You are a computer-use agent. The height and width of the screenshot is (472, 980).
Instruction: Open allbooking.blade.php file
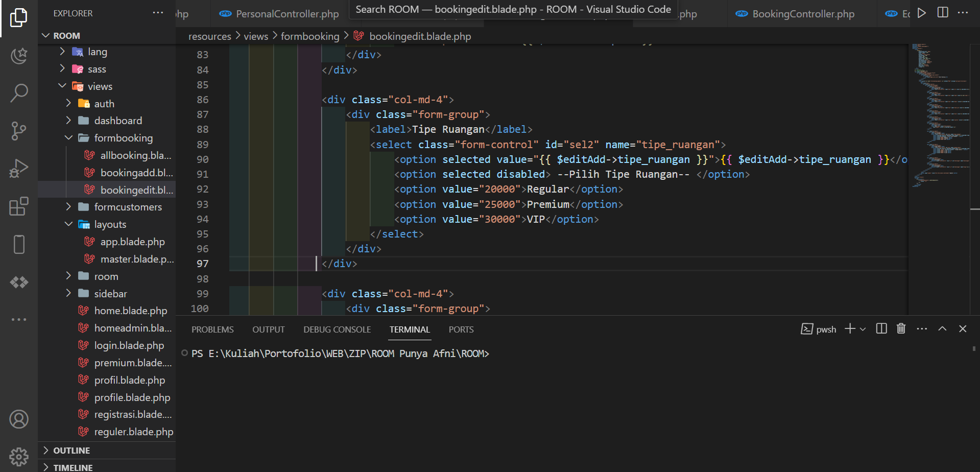pyautogui.click(x=107, y=155)
